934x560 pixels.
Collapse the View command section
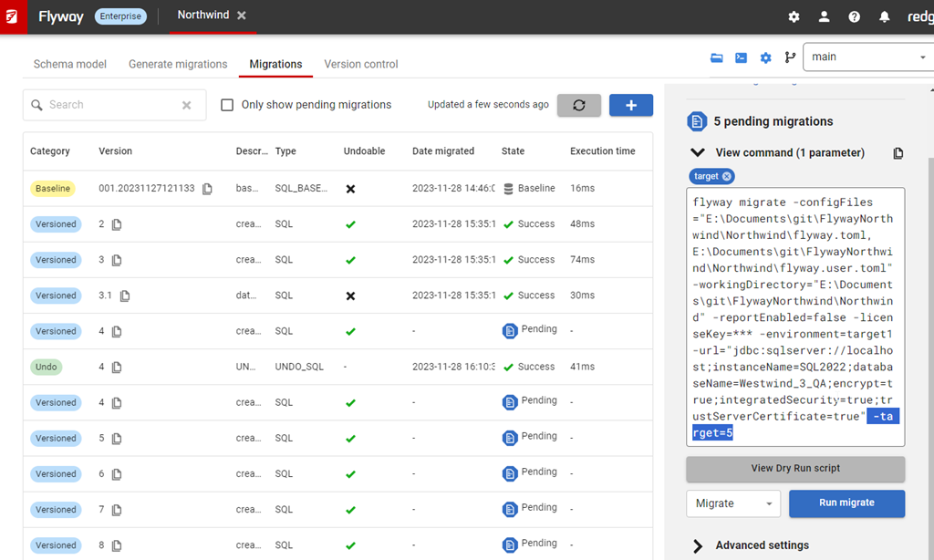click(x=698, y=153)
